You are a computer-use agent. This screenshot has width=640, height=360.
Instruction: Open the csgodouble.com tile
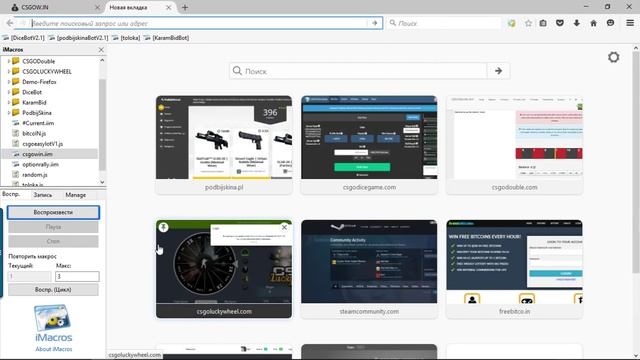point(514,145)
